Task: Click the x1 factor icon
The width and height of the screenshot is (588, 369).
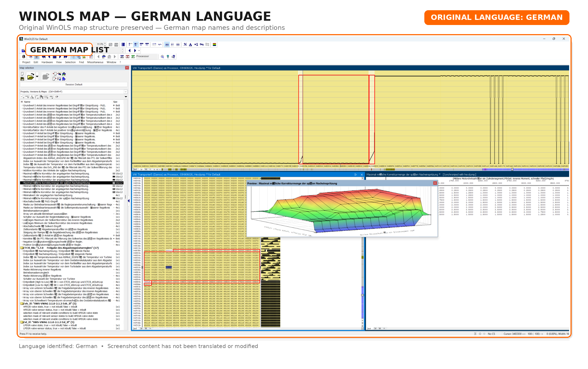Action: tap(196, 44)
